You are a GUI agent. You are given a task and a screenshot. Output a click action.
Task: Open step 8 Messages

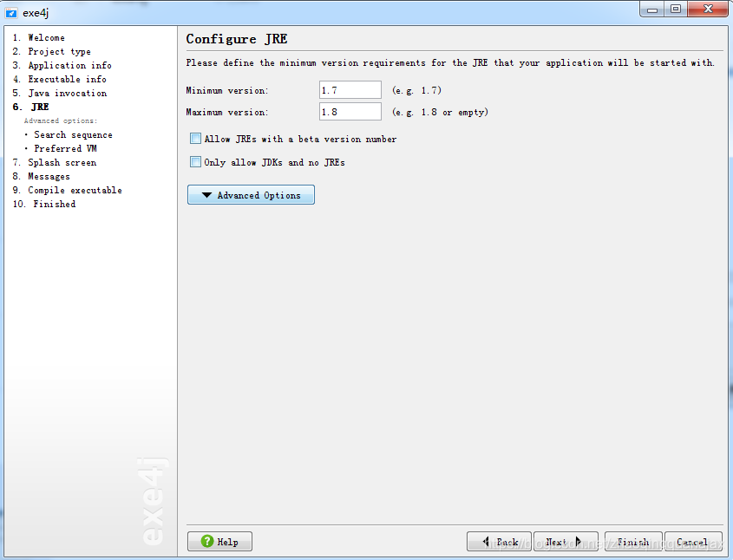(41, 176)
